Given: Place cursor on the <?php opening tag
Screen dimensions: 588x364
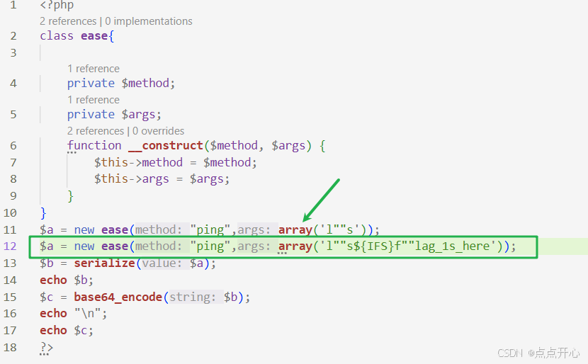Looking at the screenshot, I should click(x=57, y=5).
